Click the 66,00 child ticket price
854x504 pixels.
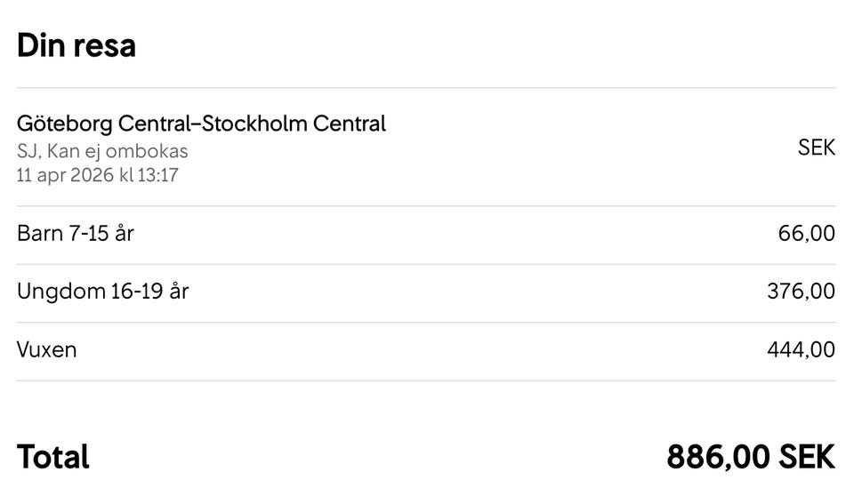pos(806,234)
